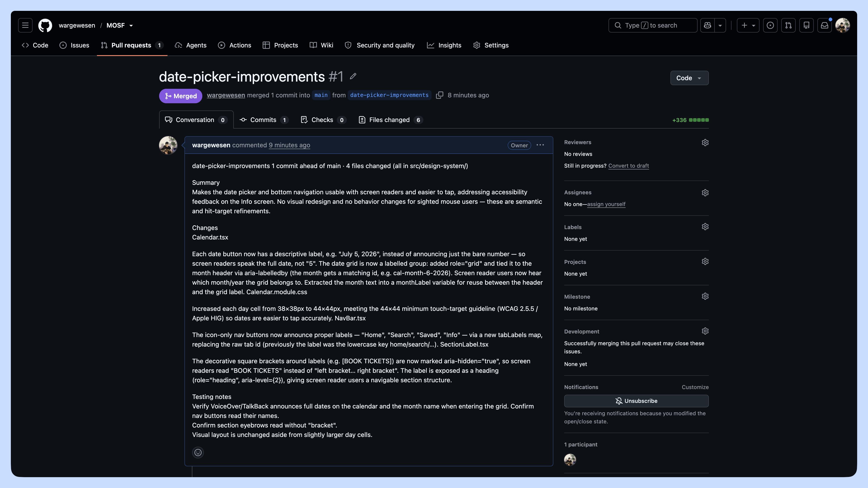Image resolution: width=868 pixels, height=488 pixels.
Task: Go to GitHub home via Octocat logo
Action: tap(45, 25)
